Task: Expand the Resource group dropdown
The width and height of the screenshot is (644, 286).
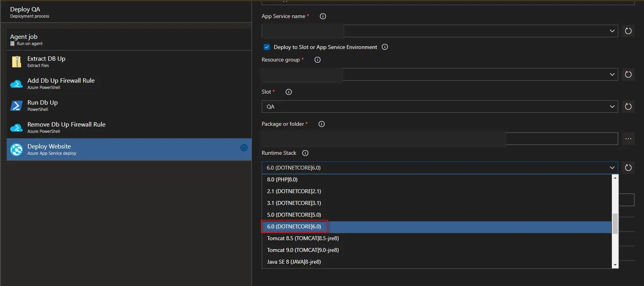Action: (612, 74)
